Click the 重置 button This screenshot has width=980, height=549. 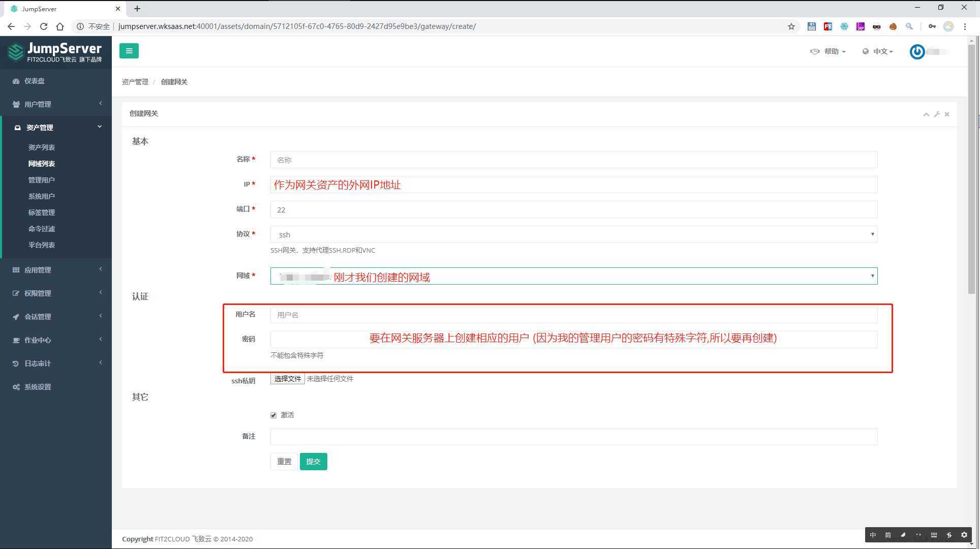pos(284,462)
